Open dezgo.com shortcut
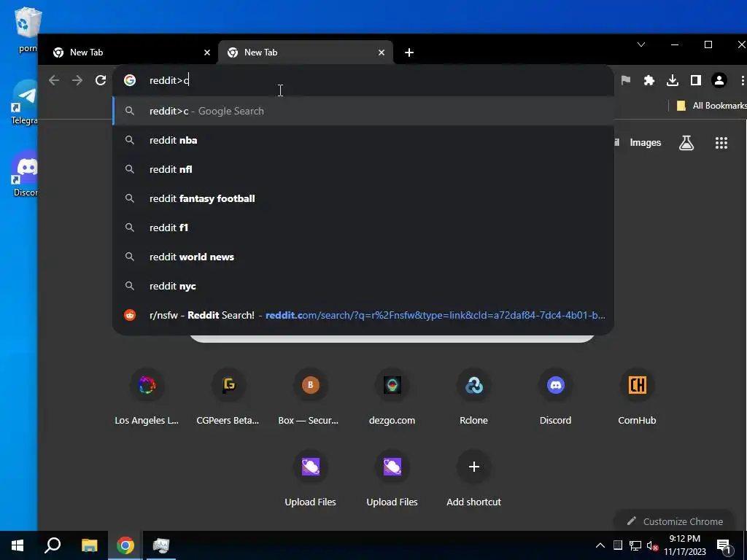 (392, 397)
